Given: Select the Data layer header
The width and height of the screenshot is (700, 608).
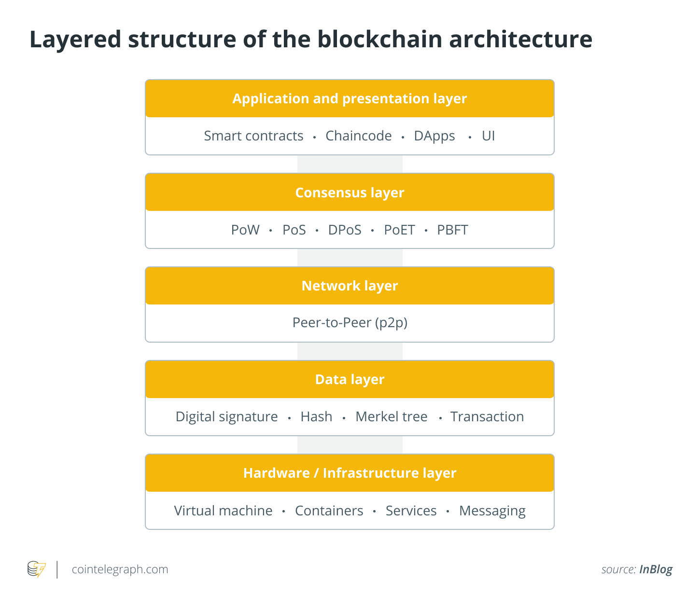Looking at the screenshot, I should coord(350,379).
